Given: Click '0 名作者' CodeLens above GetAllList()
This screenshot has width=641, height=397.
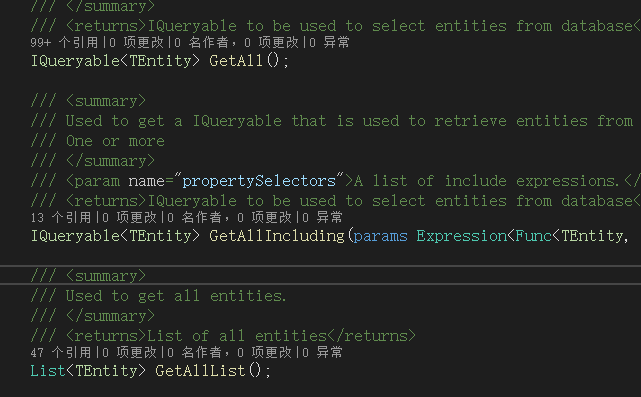Looking at the screenshot, I should (198, 352).
